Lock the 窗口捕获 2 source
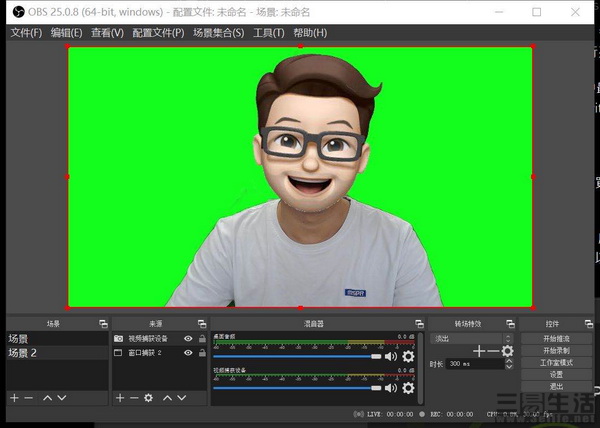600x428 pixels. (x=202, y=353)
